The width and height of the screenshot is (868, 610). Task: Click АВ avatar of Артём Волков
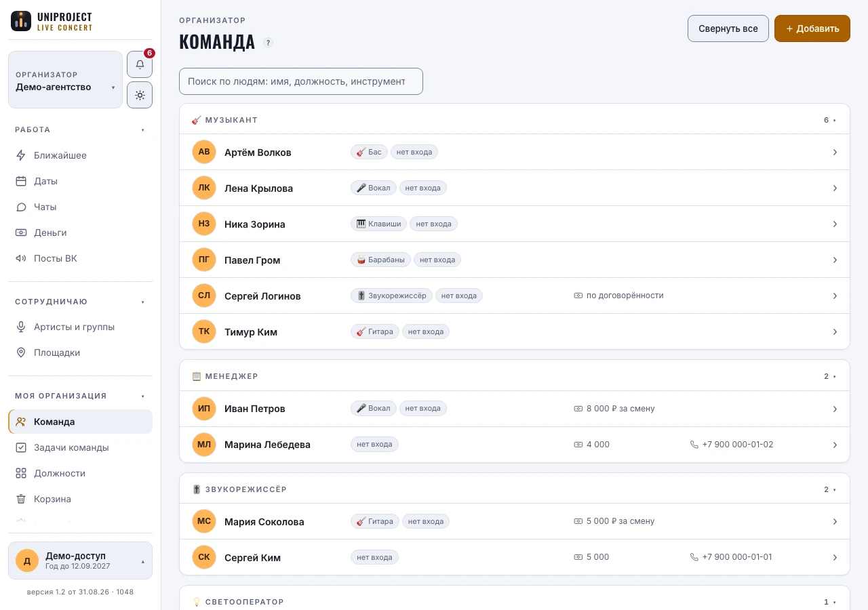204,152
